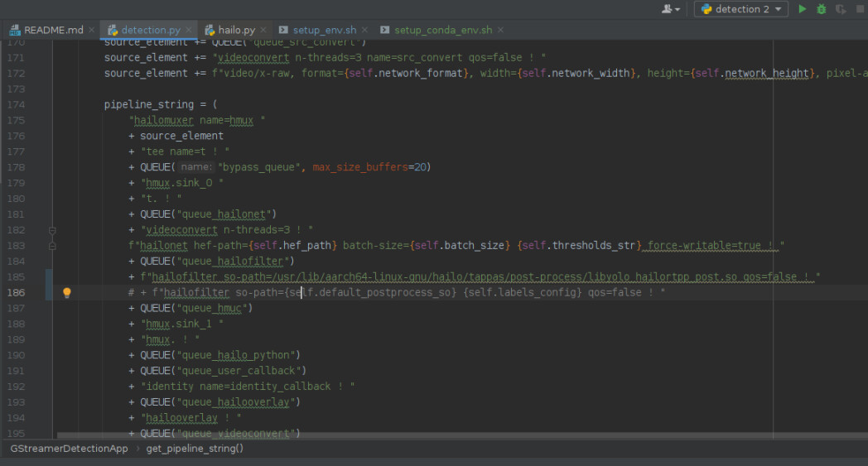Click the yellow lightbulb intention icon
This screenshot has height=466, width=868.
[x=67, y=293]
